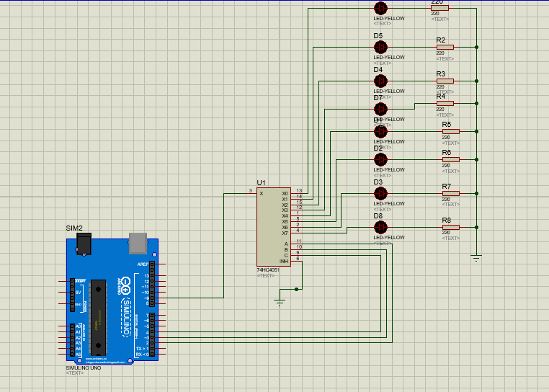Pick resistor R7
This screenshot has width=549, height=392.
[x=450, y=193]
